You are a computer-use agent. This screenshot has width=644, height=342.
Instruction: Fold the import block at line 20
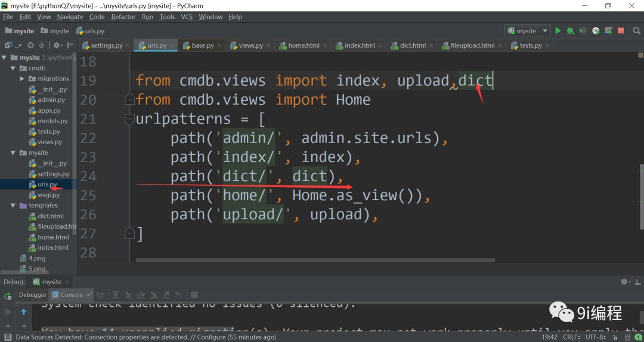pyautogui.click(x=129, y=100)
